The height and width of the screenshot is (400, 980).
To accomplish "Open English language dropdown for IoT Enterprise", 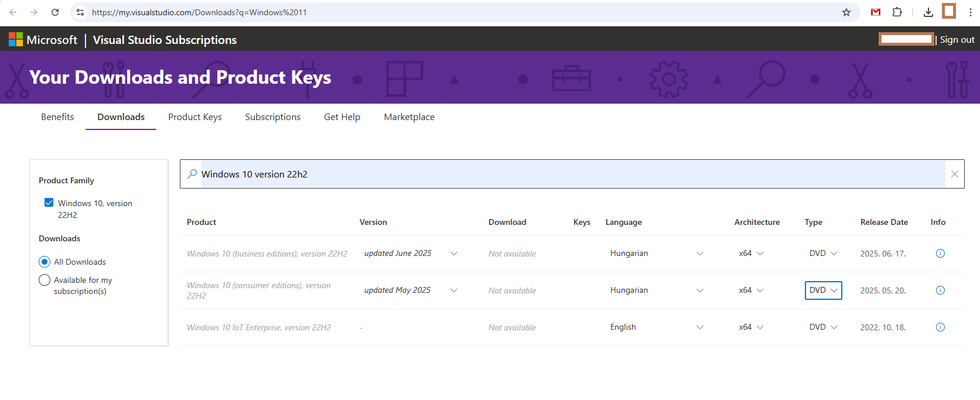I will [x=657, y=327].
